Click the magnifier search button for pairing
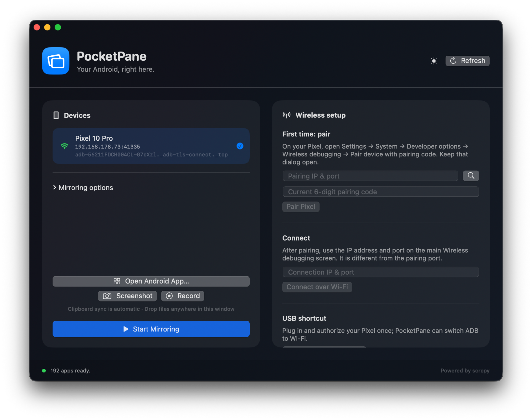 [471, 176]
